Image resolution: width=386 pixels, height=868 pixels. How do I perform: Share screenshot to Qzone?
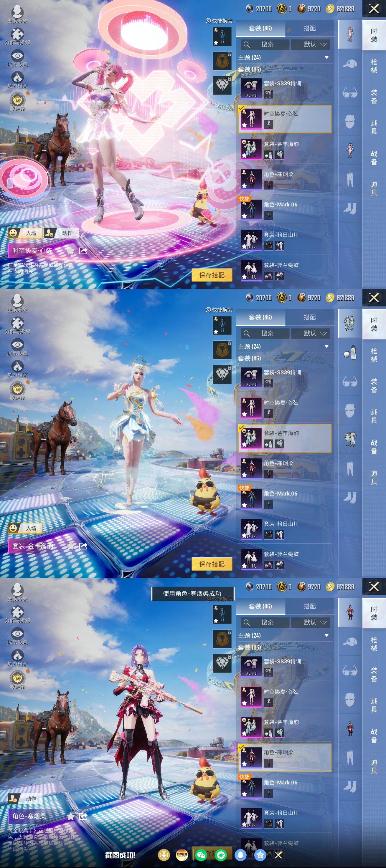[260, 855]
